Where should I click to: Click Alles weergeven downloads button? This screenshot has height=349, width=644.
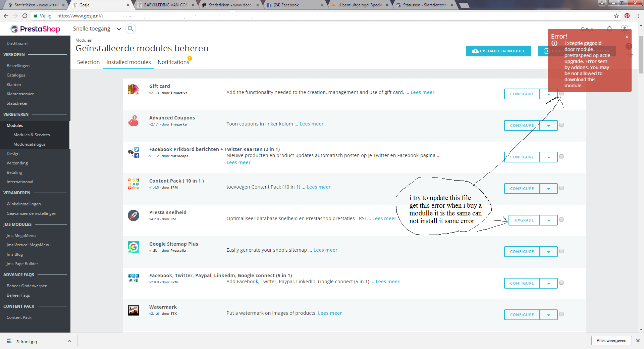pos(611,341)
